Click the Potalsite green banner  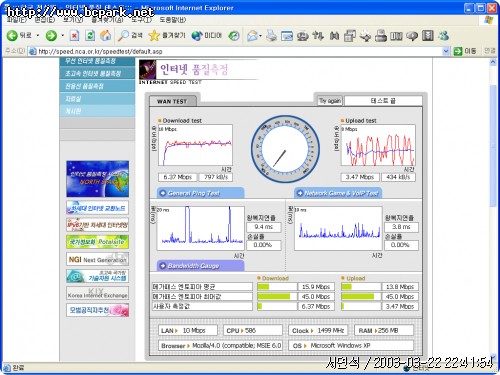click(x=97, y=242)
